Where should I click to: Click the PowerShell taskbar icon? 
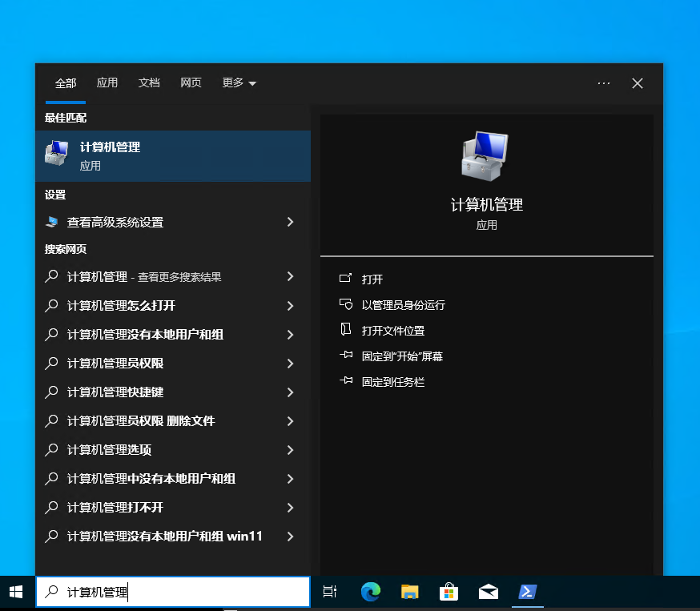click(528, 593)
